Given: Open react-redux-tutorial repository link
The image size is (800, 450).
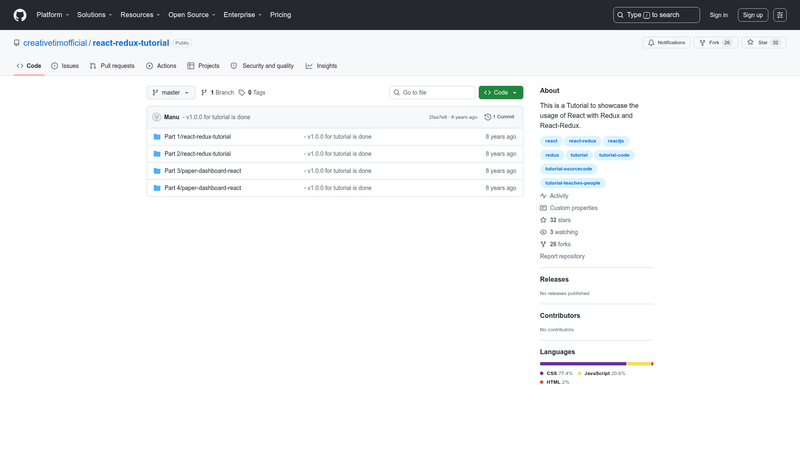Looking at the screenshot, I should (131, 43).
